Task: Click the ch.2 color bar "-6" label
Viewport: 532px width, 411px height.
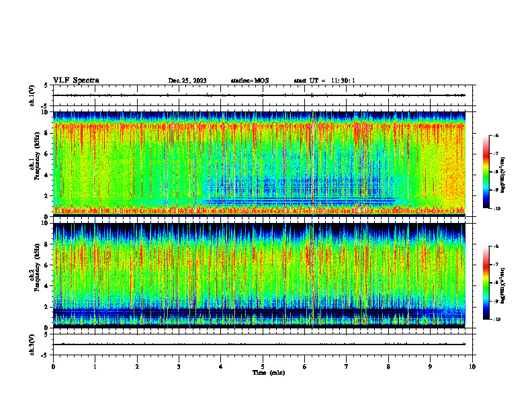Action: pyautogui.click(x=496, y=246)
